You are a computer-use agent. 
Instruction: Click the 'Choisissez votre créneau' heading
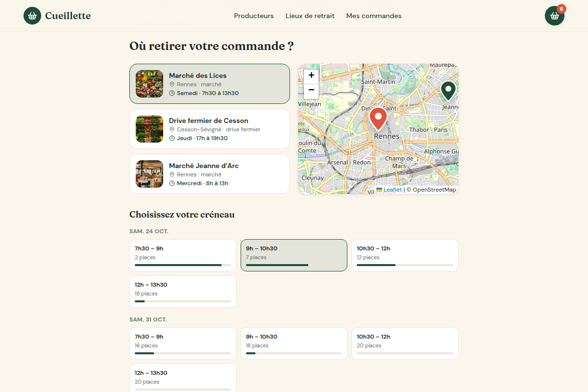tap(182, 215)
